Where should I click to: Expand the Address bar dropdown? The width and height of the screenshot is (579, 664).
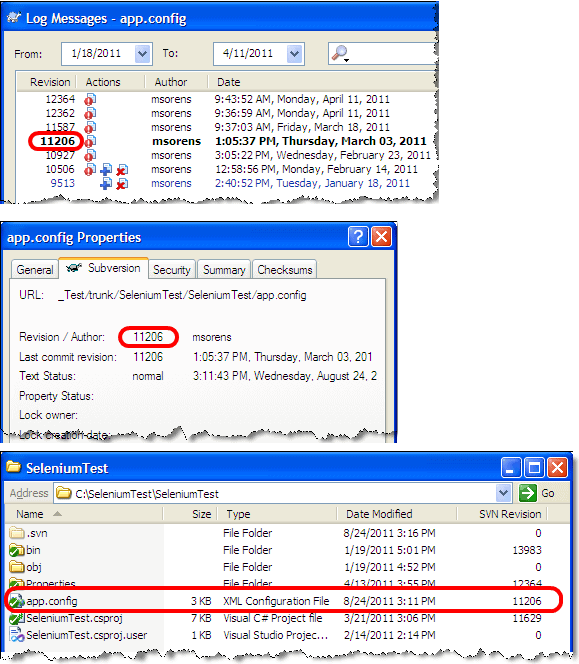point(503,493)
